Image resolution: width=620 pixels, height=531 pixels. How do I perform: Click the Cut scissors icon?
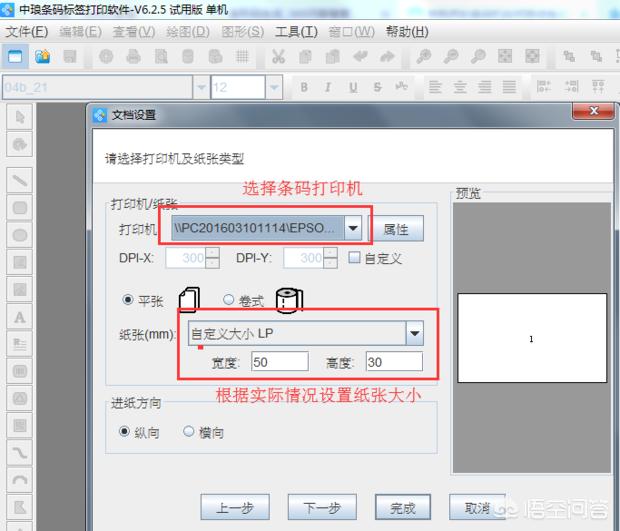(x=278, y=57)
